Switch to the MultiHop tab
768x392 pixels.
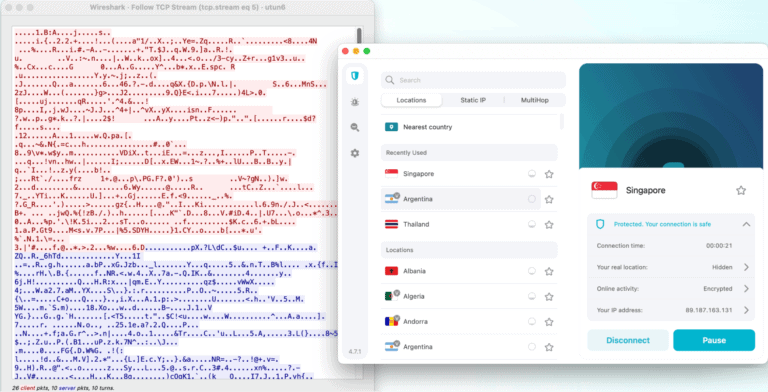click(534, 100)
